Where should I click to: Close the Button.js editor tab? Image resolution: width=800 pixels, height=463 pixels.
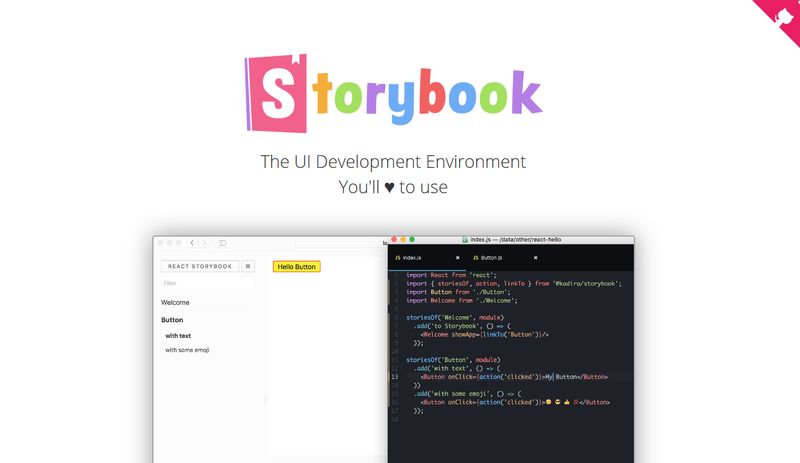coord(535,258)
